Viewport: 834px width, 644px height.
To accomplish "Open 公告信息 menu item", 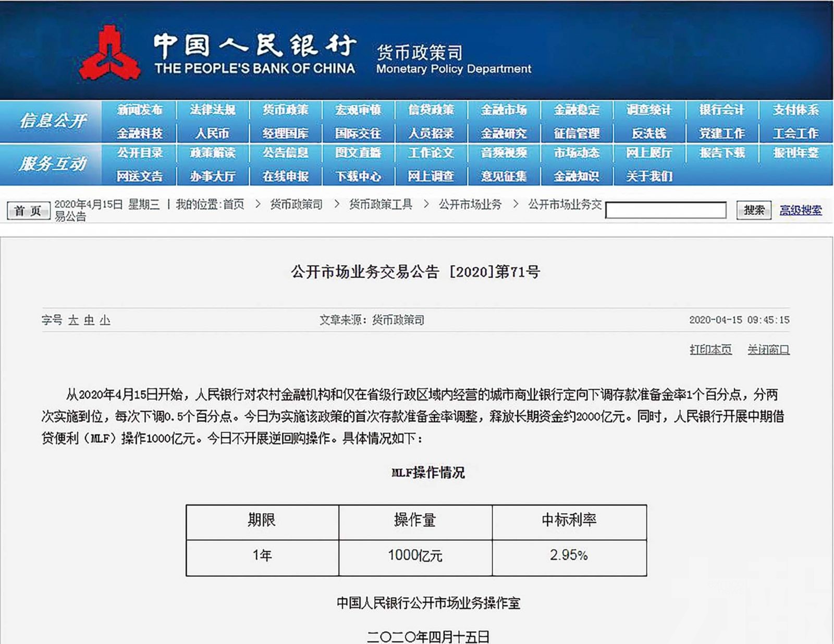I will (x=285, y=153).
